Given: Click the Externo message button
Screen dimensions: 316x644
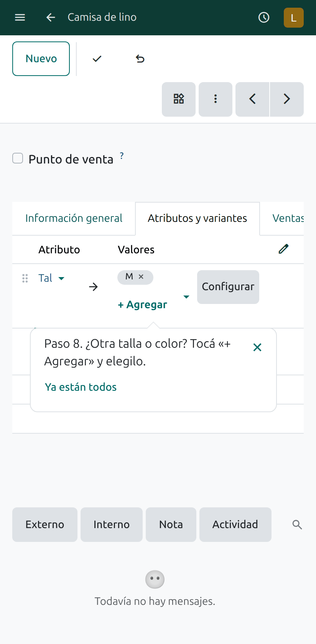Looking at the screenshot, I should pos(45,525).
